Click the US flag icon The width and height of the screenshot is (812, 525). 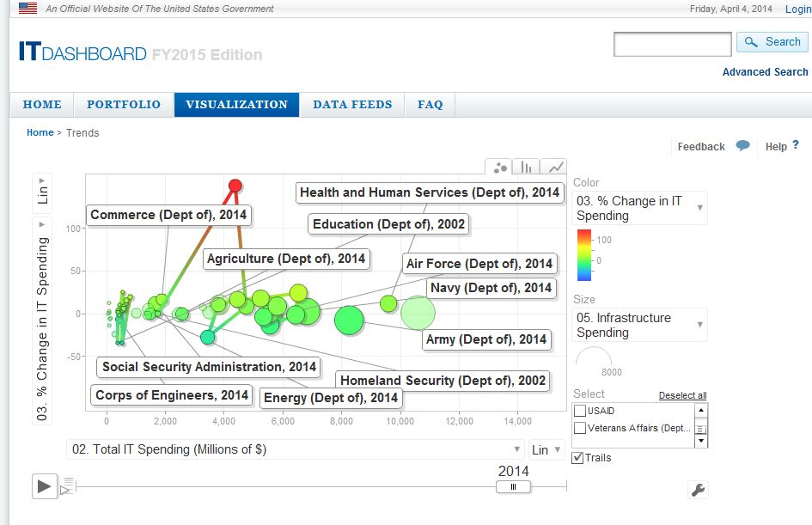28,9
